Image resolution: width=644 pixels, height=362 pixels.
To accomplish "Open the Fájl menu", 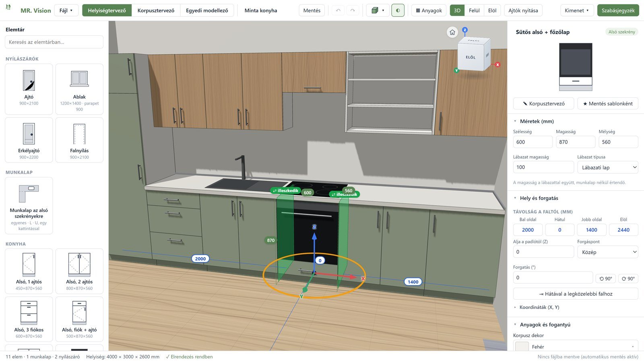I will pos(66,10).
